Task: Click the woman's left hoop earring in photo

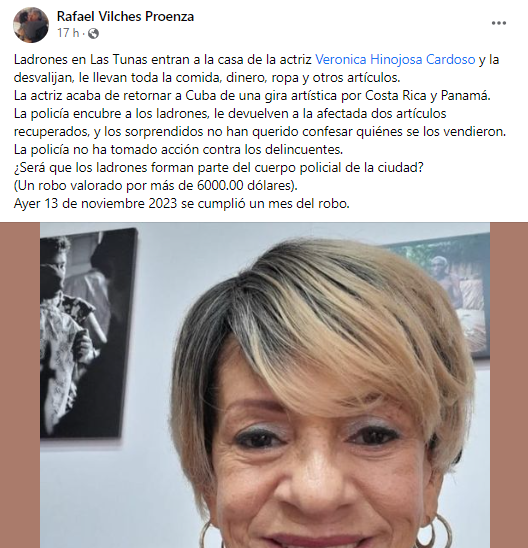Action: point(206,535)
